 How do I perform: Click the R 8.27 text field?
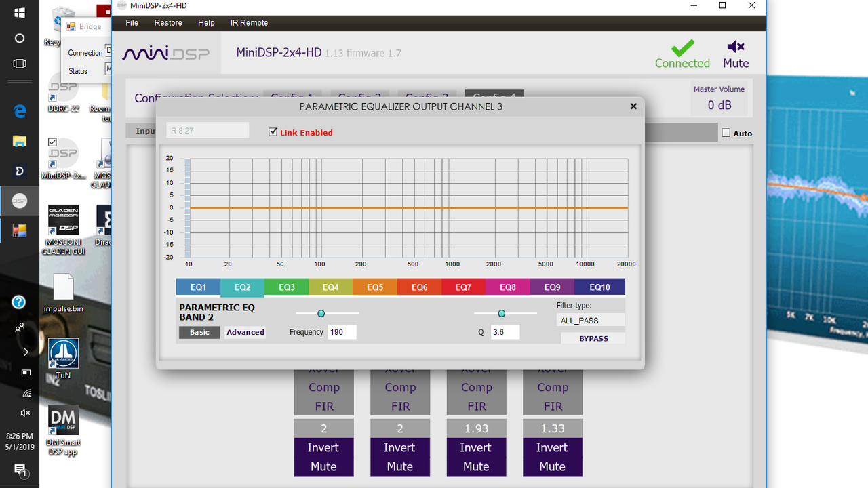(208, 130)
